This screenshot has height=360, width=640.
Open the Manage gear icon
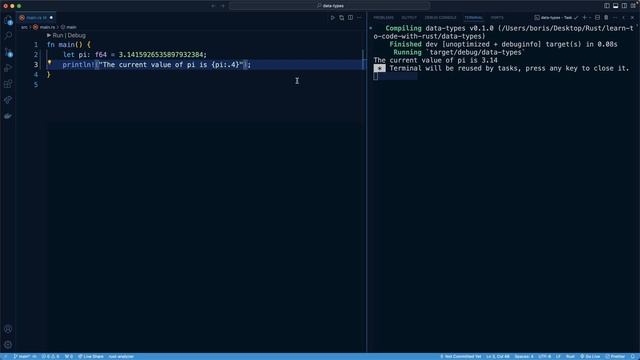(8, 345)
